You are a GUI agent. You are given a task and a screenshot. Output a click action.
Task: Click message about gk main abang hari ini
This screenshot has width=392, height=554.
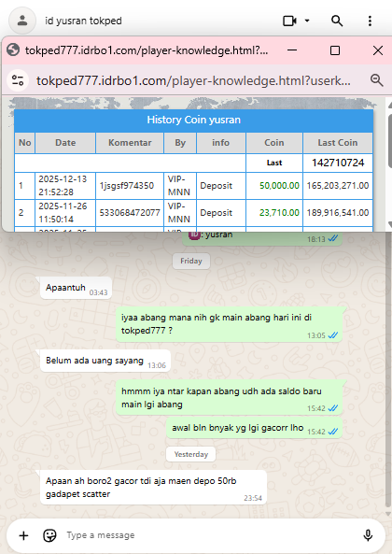tap(229, 324)
